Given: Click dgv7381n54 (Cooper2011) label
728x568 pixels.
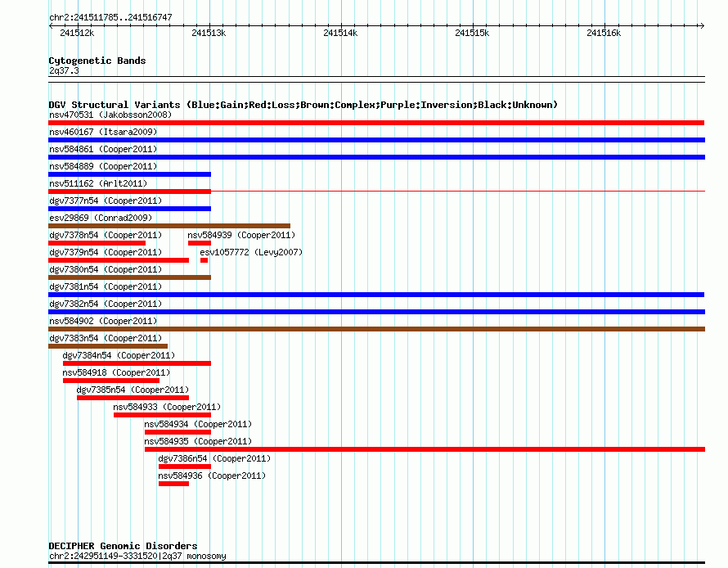Looking at the screenshot, I should pos(106,286).
